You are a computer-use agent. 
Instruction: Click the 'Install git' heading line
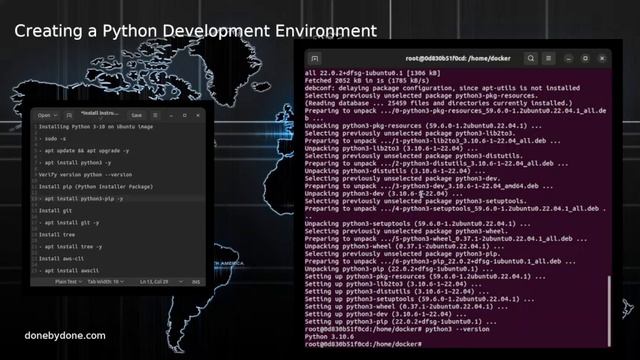(x=56, y=211)
